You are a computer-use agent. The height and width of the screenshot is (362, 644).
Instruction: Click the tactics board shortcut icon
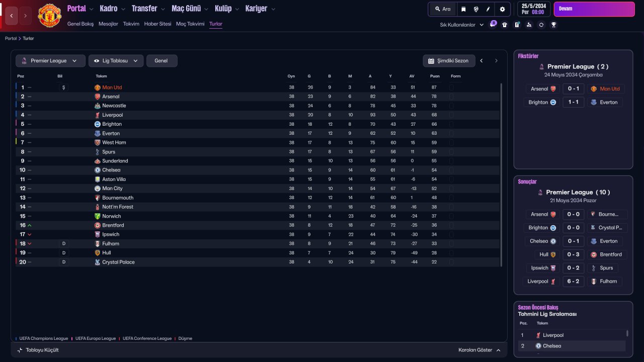click(517, 25)
